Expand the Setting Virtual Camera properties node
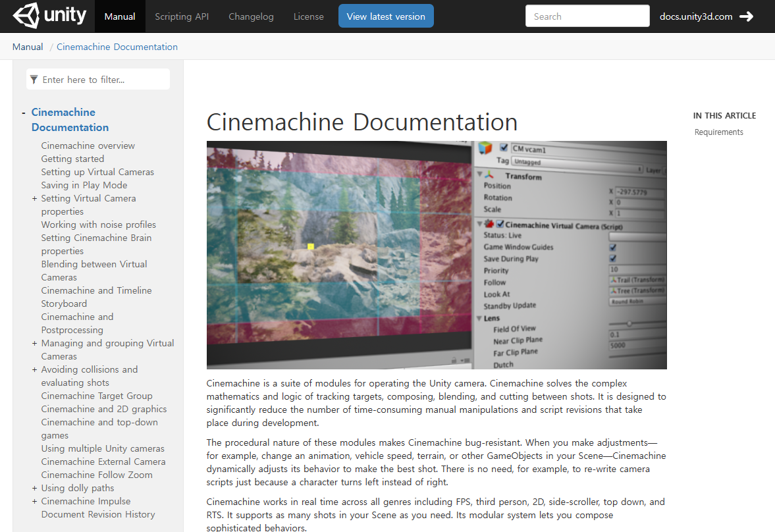Screen dimensions: 775x532 (34, 199)
